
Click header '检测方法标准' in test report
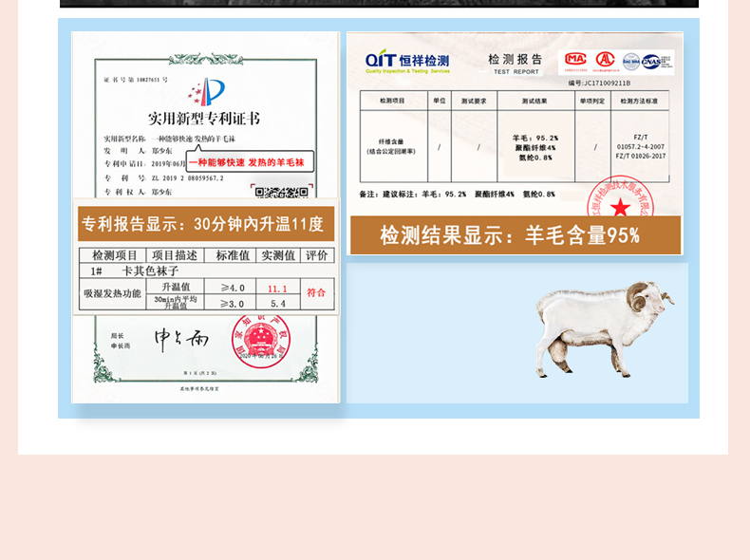pos(640,101)
